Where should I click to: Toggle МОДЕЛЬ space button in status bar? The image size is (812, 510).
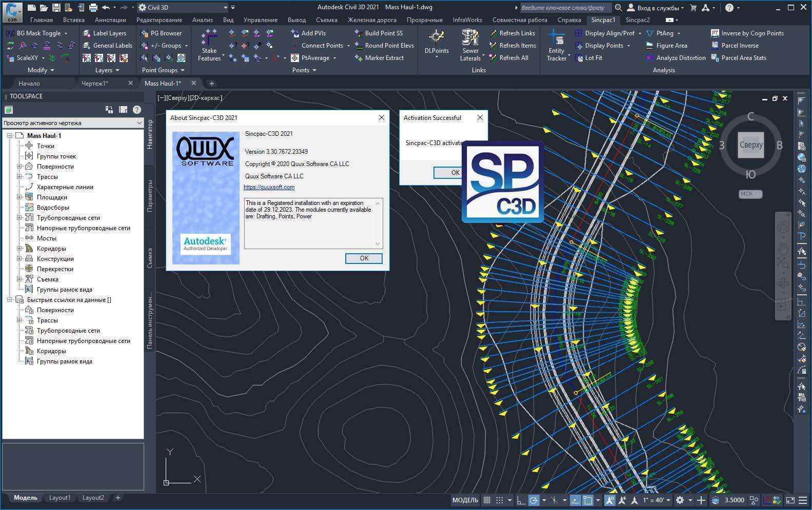point(465,500)
